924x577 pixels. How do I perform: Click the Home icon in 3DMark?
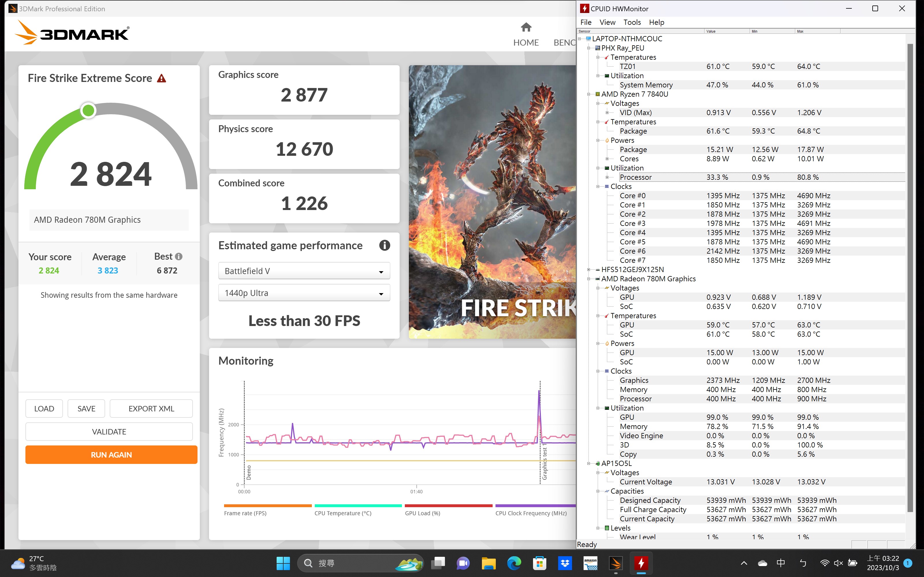[x=526, y=27]
